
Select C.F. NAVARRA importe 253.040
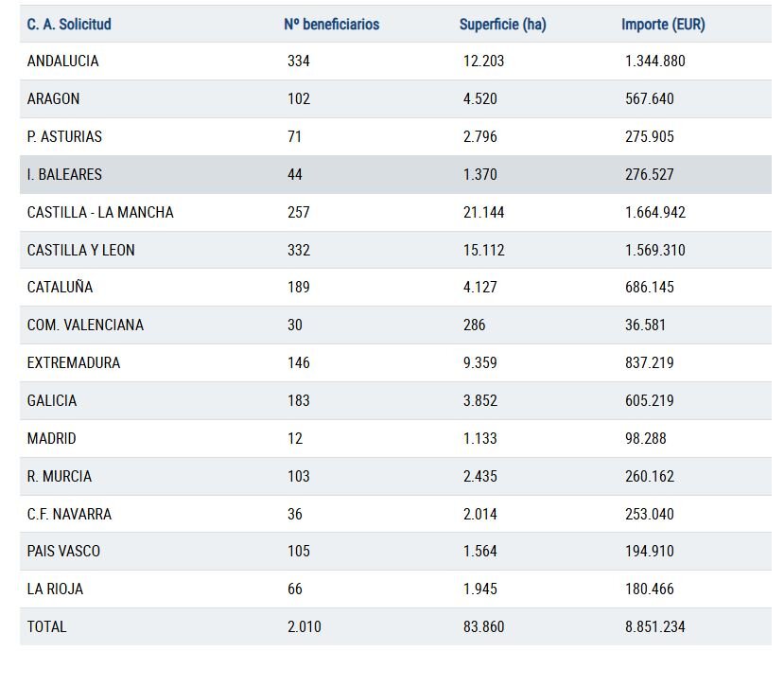[x=650, y=515]
